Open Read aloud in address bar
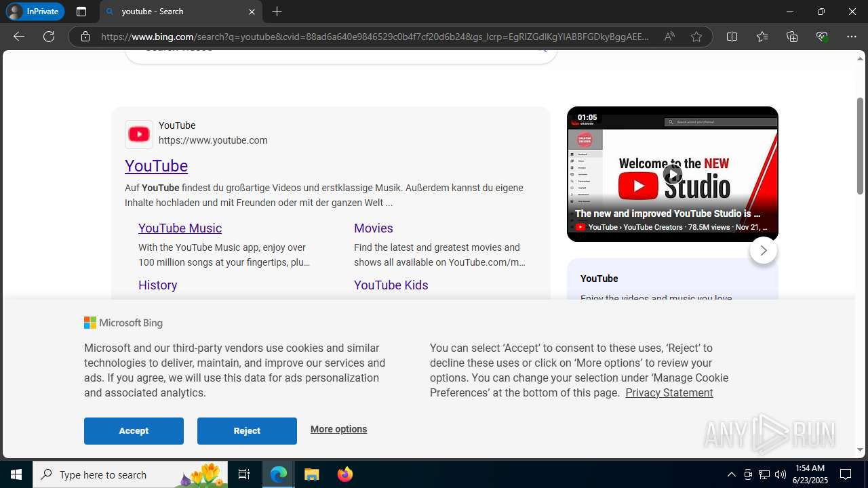Viewport: 868px width, 488px height. tap(669, 37)
